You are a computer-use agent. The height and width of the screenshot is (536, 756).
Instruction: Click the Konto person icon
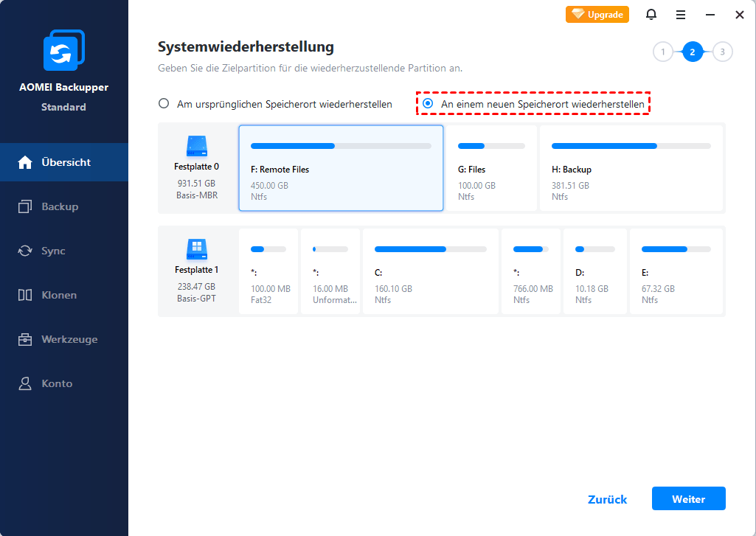pos(25,383)
